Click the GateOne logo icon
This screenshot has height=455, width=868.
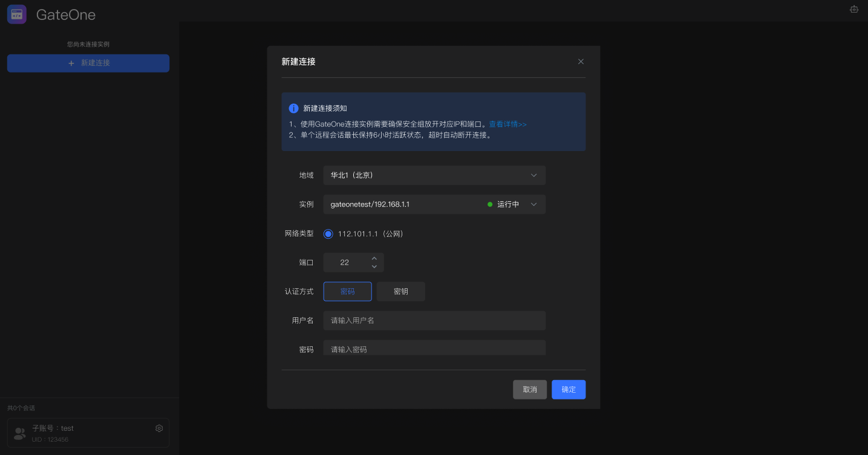(x=17, y=15)
